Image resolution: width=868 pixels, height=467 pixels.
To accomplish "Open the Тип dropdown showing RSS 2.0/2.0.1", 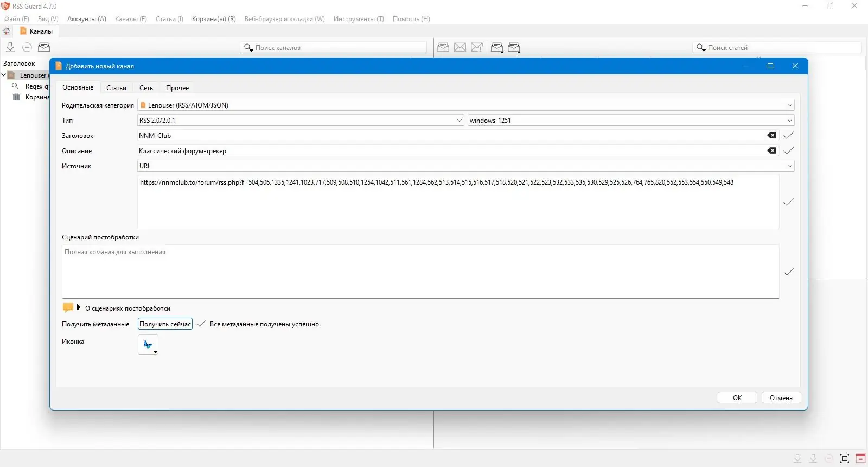I will point(301,120).
